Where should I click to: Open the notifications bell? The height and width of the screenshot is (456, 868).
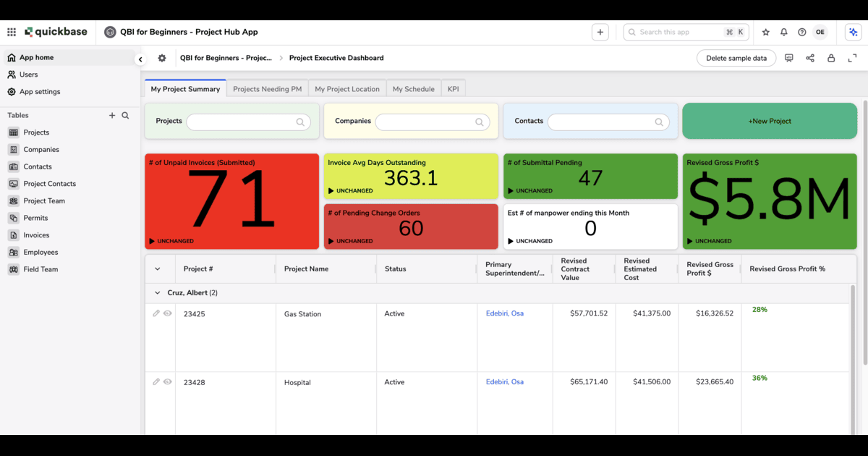(784, 32)
